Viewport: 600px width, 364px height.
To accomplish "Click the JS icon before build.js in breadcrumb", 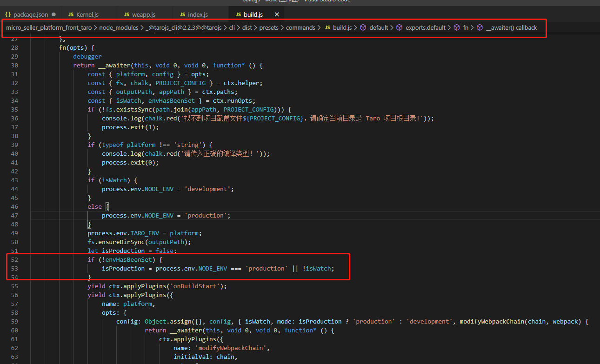I will (x=327, y=27).
